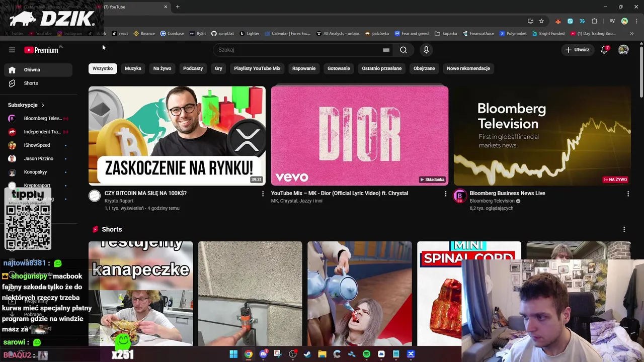644x362 pixels.
Task: Select the Wszystko filter chip
Action: click(x=103, y=68)
